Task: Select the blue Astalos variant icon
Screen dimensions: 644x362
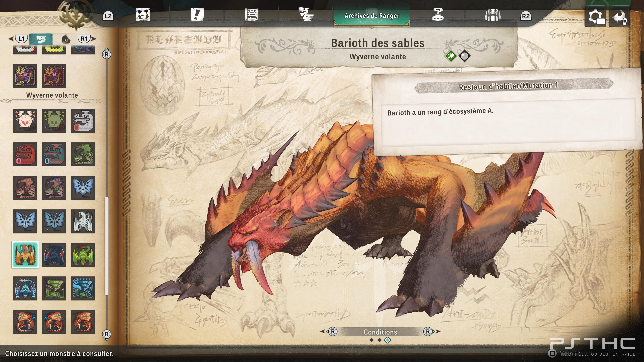Action: pos(83,288)
